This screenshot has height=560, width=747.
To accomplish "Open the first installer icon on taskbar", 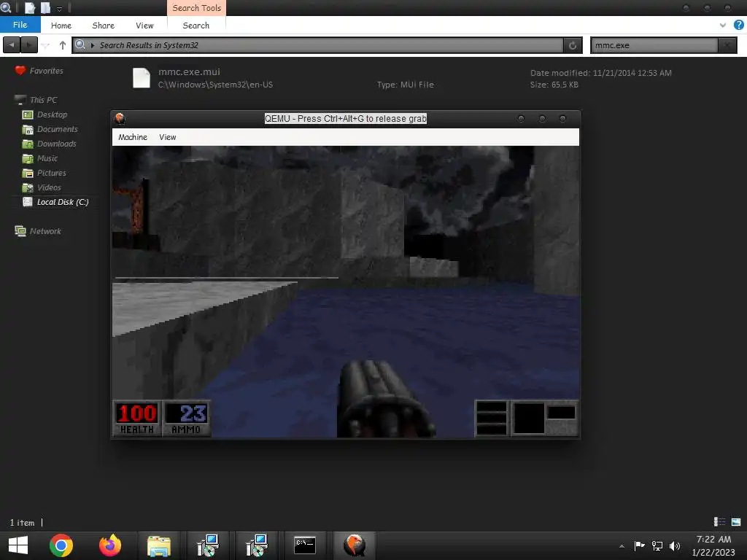I will pyautogui.click(x=208, y=545).
